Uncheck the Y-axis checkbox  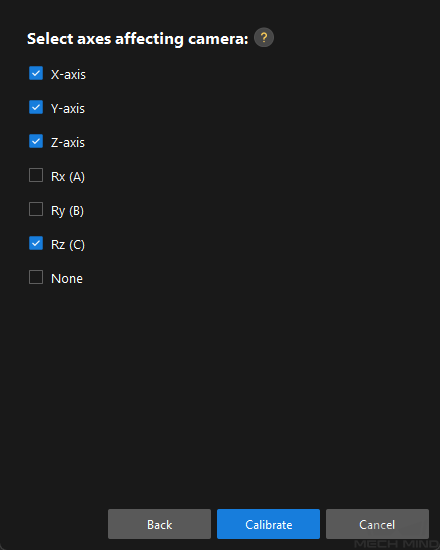point(36,107)
